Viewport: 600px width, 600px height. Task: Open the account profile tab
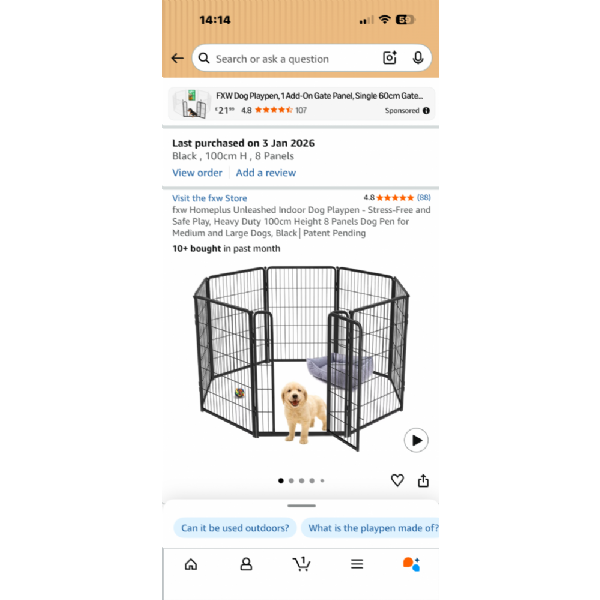point(246,564)
